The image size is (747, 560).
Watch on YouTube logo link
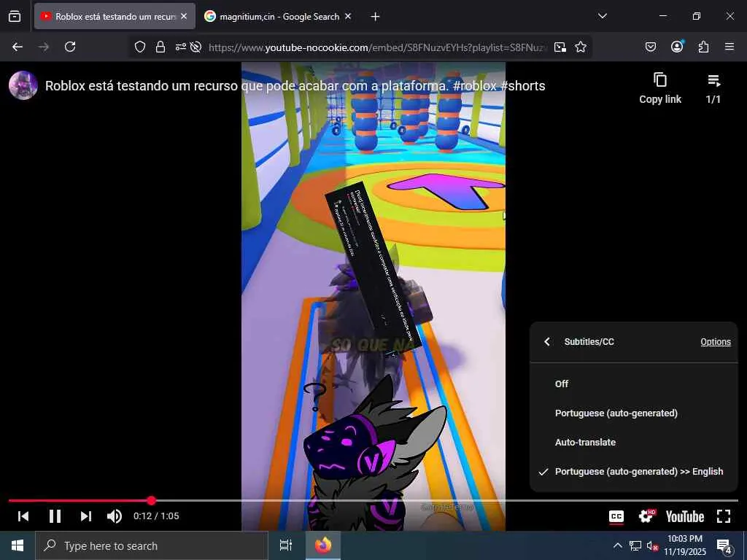coord(684,517)
